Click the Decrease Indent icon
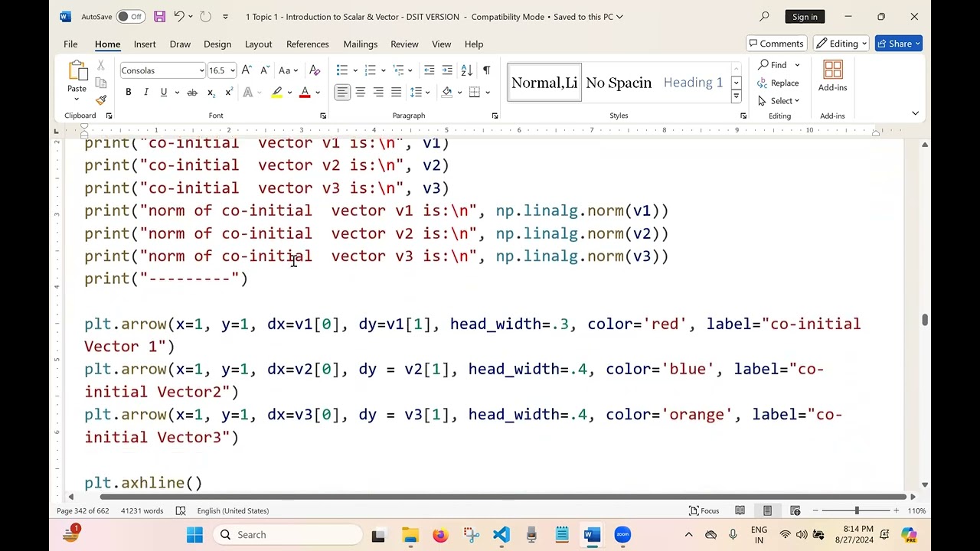980x551 pixels. click(x=430, y=70)
